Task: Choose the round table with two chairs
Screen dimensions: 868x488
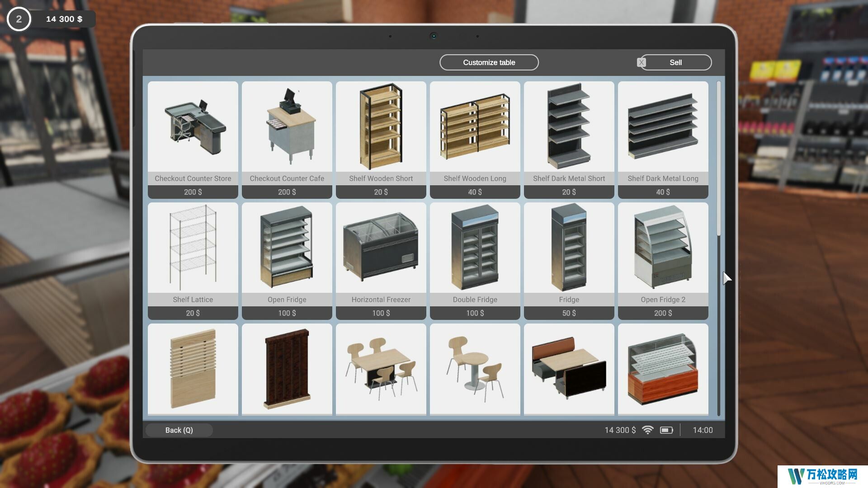Action: [x=475, y=368]
